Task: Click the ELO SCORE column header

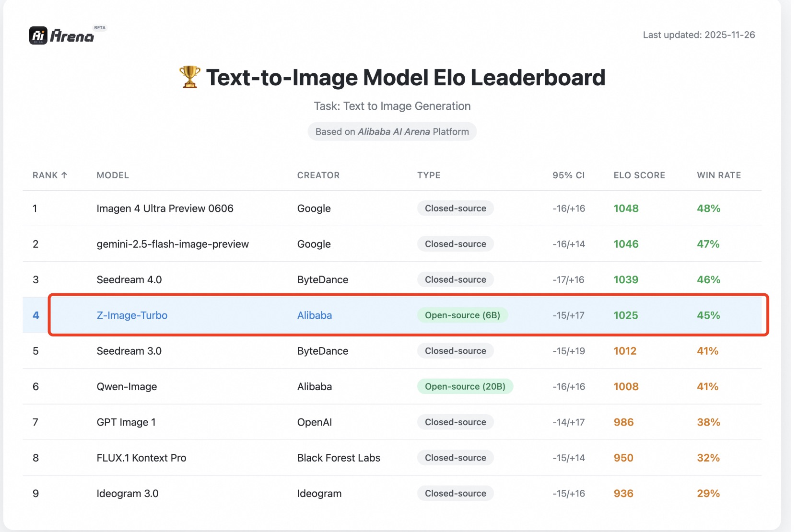Action: click(639, 175)
